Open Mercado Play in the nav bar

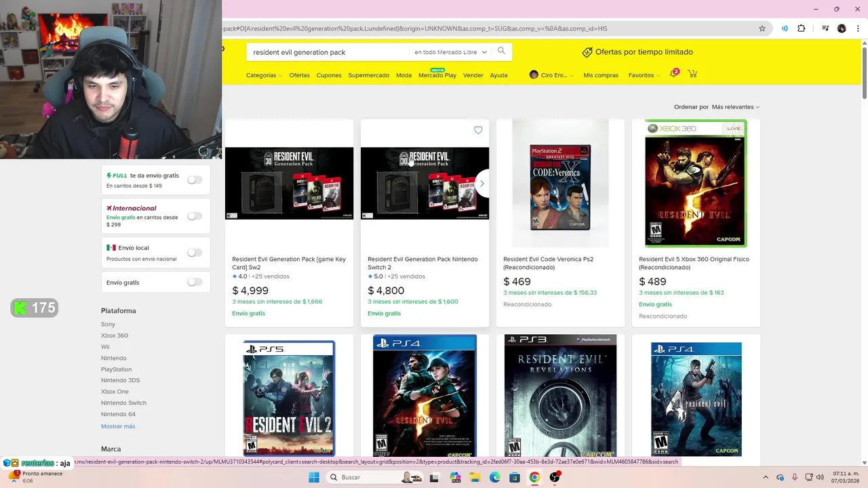[x=437, y=75]
